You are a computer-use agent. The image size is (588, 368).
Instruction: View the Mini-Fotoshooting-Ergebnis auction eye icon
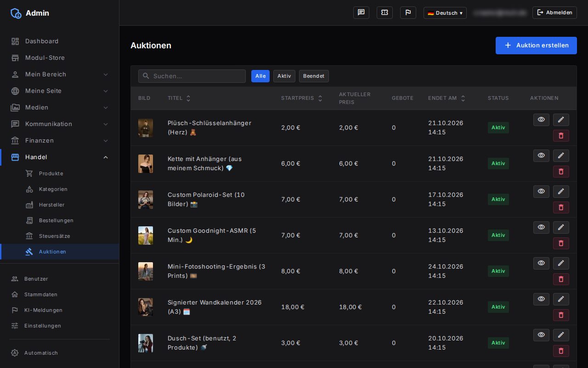tap(541, 263)
